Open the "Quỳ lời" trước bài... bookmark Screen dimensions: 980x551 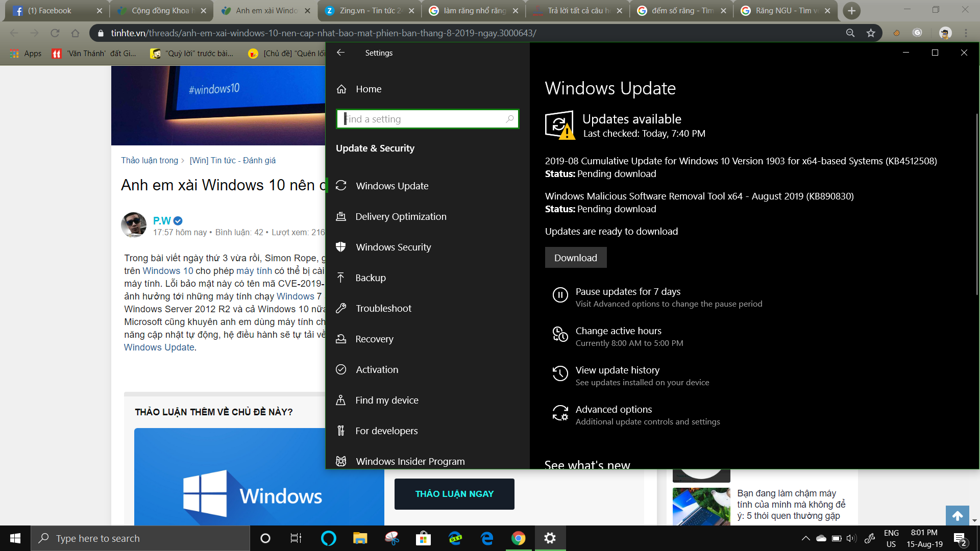coord(192,54)
